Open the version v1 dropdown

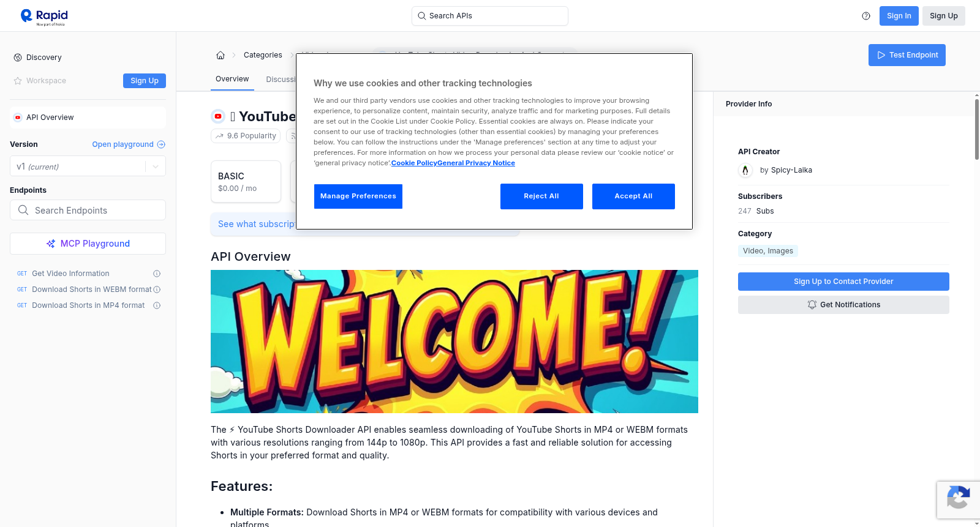88,166
